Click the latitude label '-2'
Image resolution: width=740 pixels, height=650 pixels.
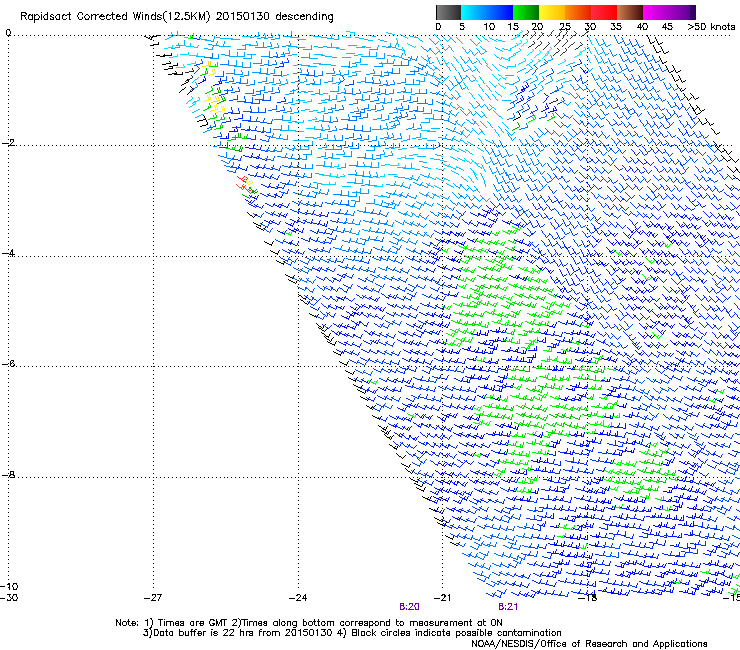click(x=8, y=143)
